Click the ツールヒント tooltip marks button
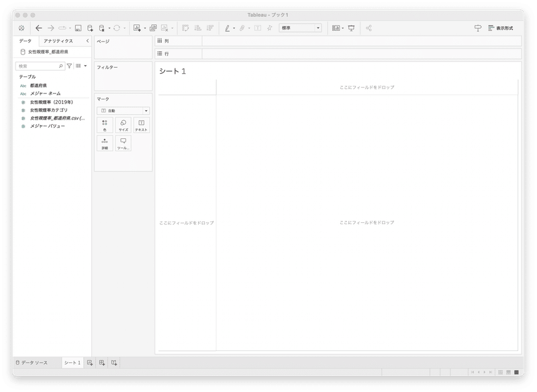Viewport: 537px width, 392px height. point(124,144)
